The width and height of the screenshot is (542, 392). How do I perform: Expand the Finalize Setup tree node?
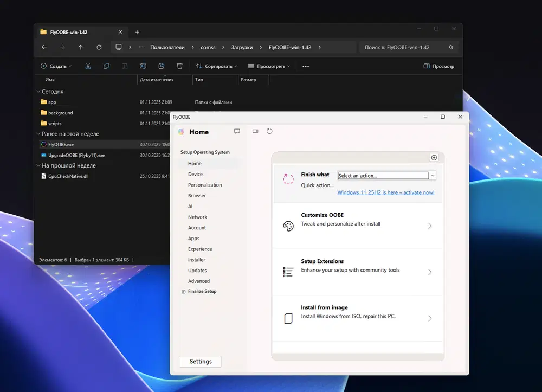[183, 292]
